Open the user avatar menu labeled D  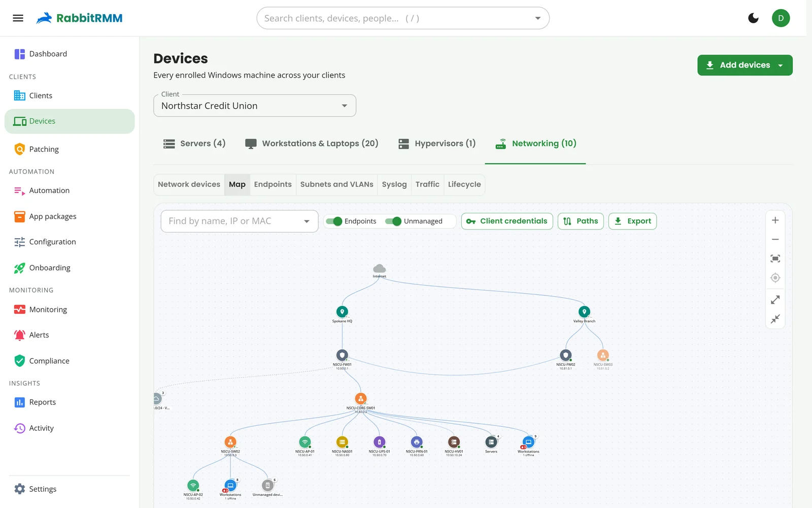781,18
